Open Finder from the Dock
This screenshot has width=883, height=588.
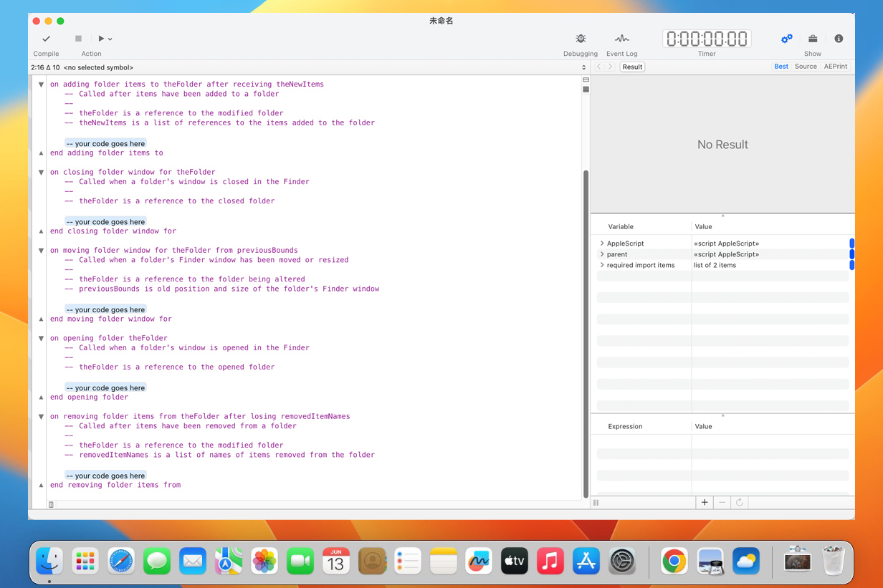pyautogui.click(x=49, y=561)
